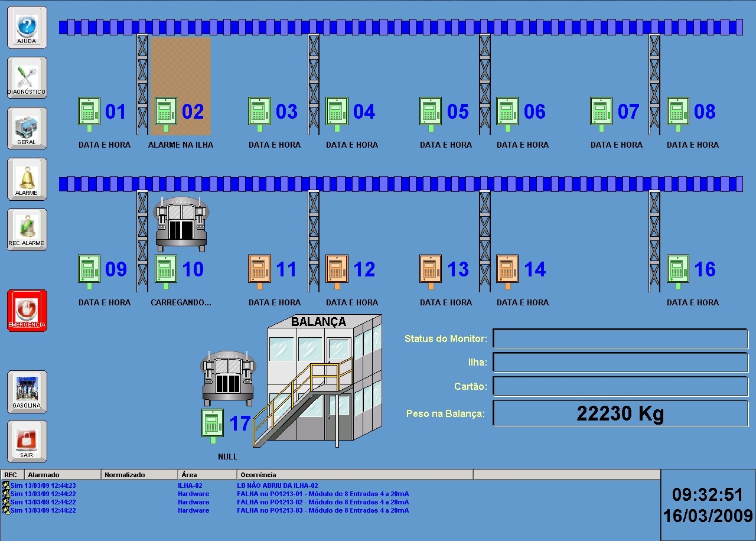
Task: Select the FALHA no PO1213-03 alarm row
Action: coord(331,510)
